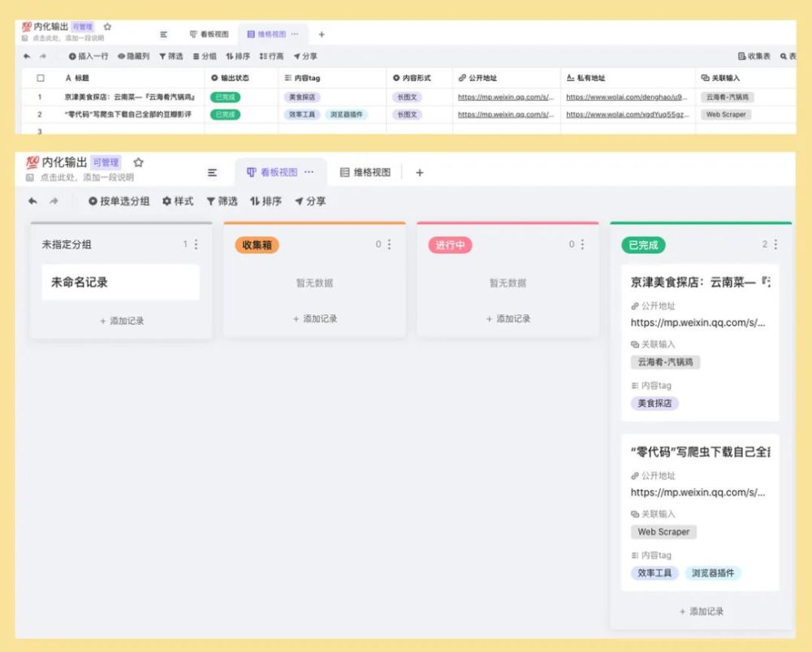Click the 效率工具 tag on the kanban card
This screenshot has height=652, width=812.
(x=654, y=573)
